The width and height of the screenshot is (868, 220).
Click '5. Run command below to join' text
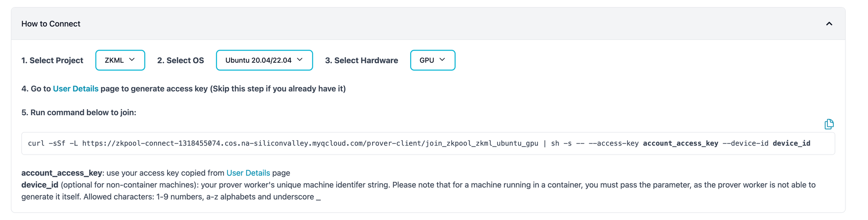pyautogui.click(x=79, y=113)
